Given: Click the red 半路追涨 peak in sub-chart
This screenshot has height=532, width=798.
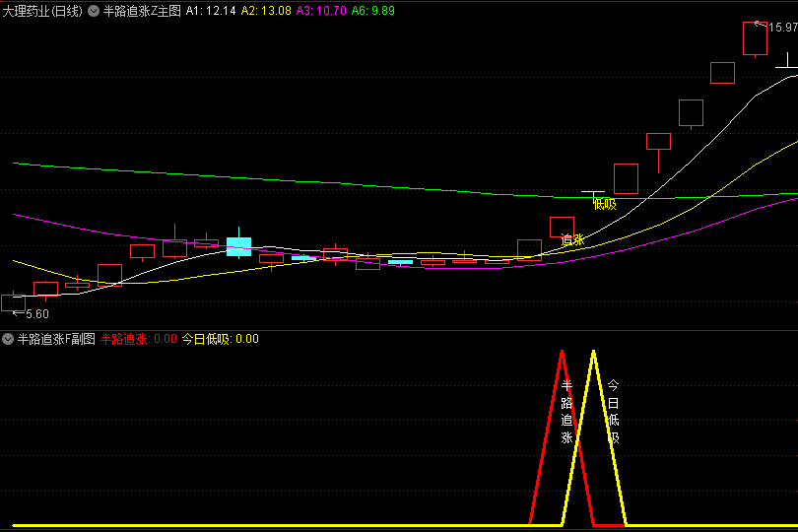Looking at the screenshot, I should coord(562,353).
